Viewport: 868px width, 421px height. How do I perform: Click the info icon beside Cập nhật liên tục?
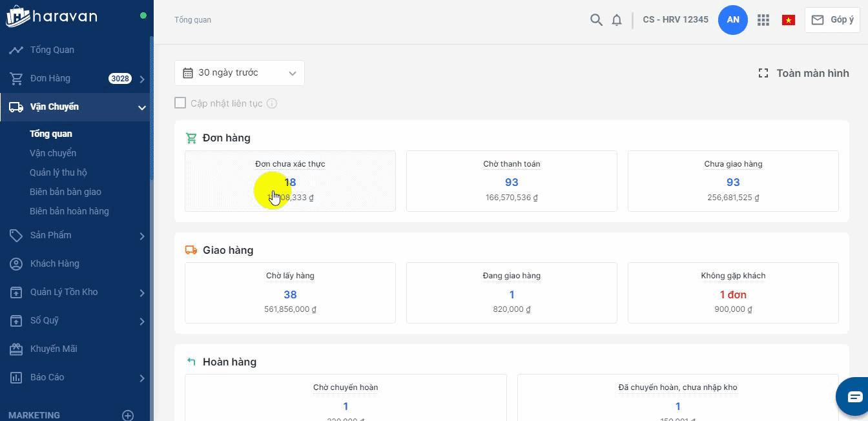[272, 103]
